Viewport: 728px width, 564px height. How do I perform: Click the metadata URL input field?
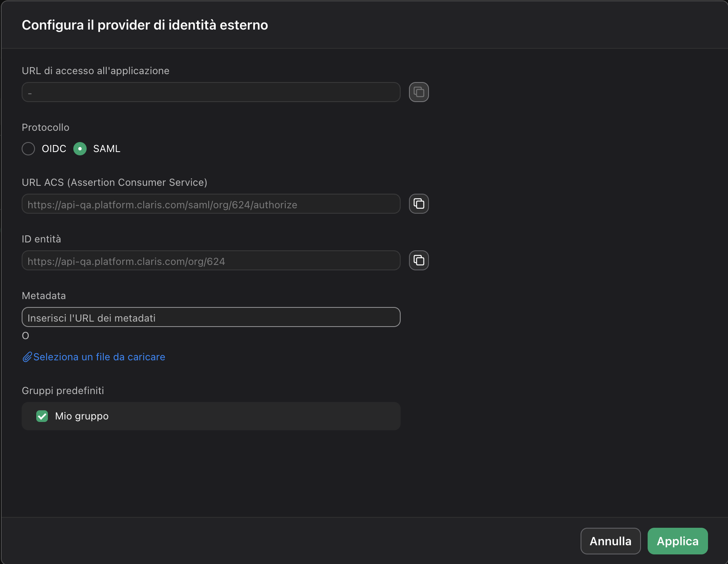click(x=211, y=317)
